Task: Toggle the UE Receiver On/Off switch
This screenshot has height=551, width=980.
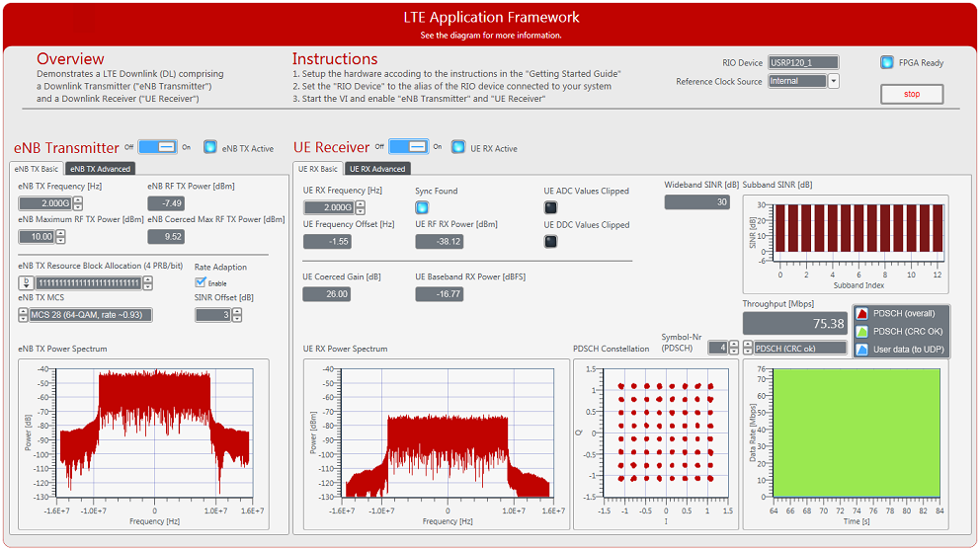Action: point(408,147)
